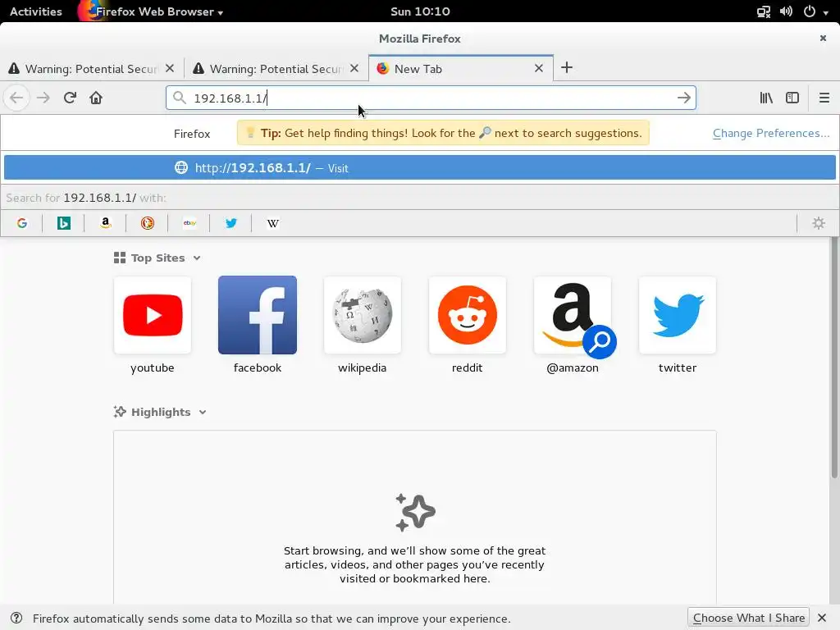Toggle the sidebar view icon
This screenshot has width=840, height=630.
(792, 98)
